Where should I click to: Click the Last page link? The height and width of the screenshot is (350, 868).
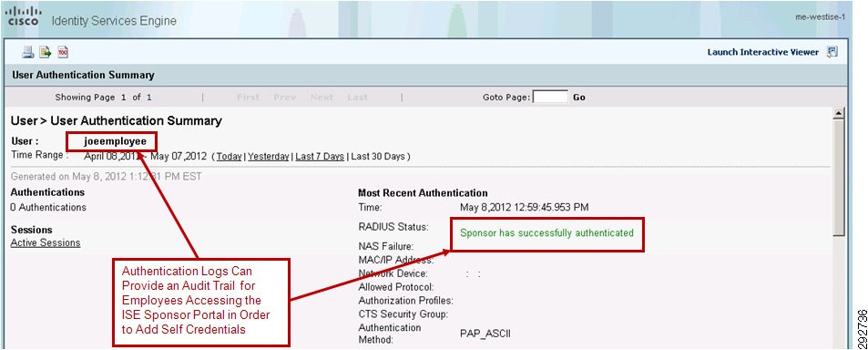[357, 97]
